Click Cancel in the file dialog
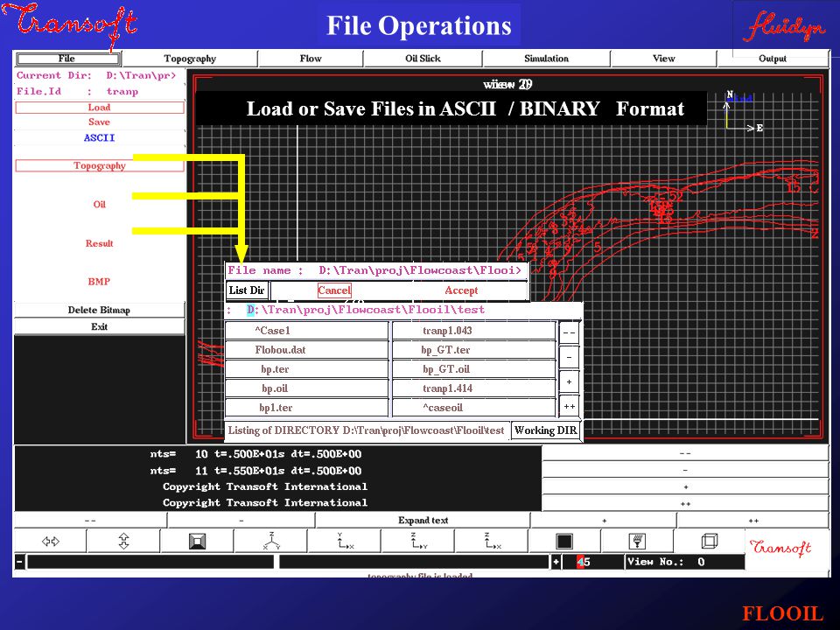Image resolution: width=840 pixels, height=630 pixels. point(334,290)
